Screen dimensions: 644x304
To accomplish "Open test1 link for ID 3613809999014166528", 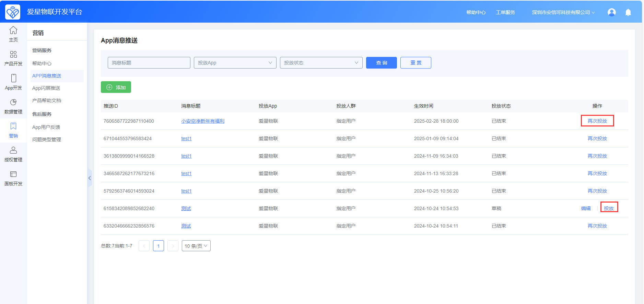I will tap(186, 156).
